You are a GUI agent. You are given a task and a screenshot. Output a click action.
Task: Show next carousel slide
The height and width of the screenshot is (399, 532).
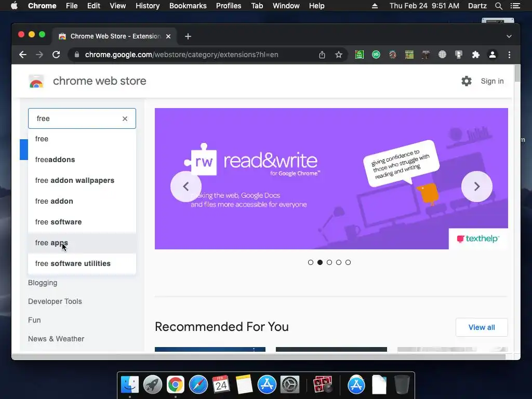477,187
